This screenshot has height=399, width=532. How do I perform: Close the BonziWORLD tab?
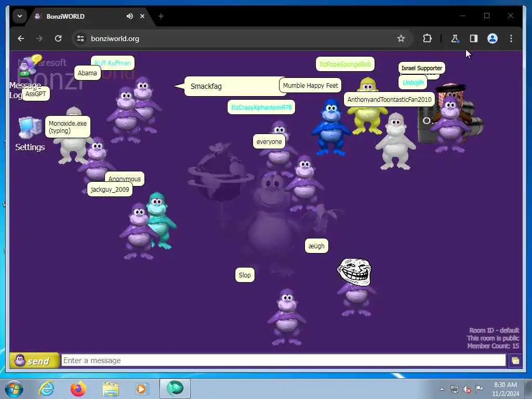click(142, 16)
